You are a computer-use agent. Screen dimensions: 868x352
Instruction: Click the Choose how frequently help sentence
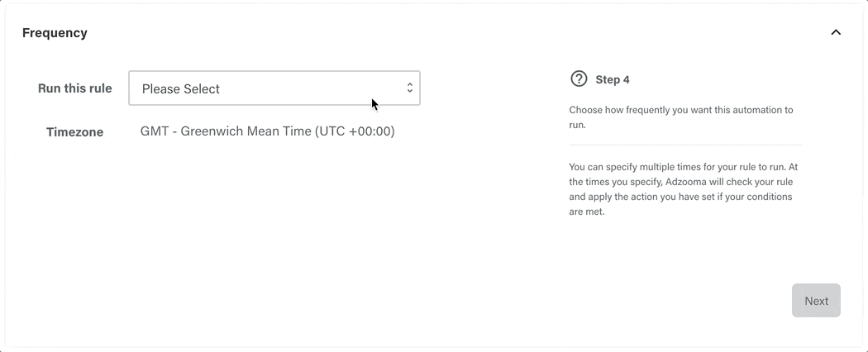pyautogui.click(x=681, y=117)
